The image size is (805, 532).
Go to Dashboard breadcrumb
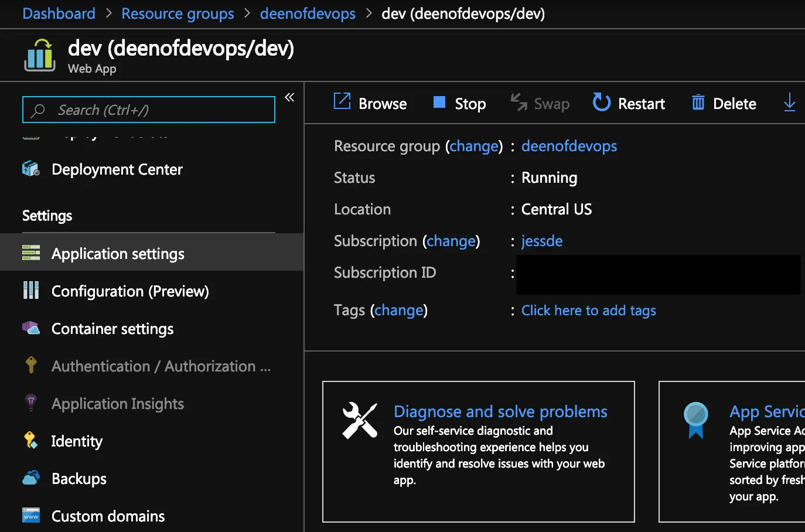pyautogui.click(x=59, y=13)
